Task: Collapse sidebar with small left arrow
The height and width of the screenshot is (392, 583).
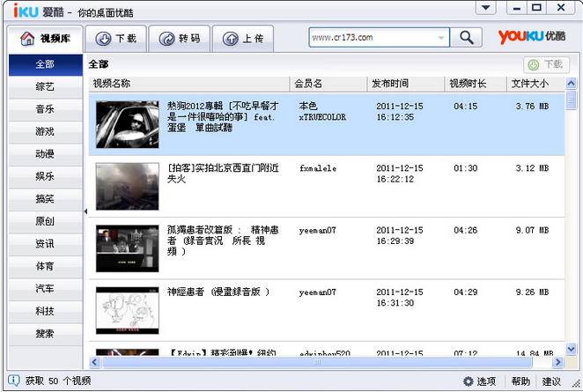Action: click(x=85, y=211)
